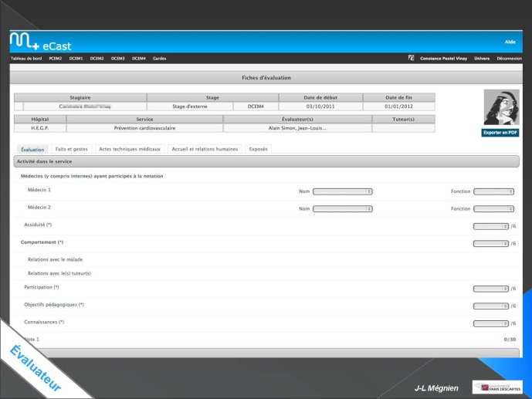Open the Participation score dropdown
532x399 pixels.
[491, 289]
